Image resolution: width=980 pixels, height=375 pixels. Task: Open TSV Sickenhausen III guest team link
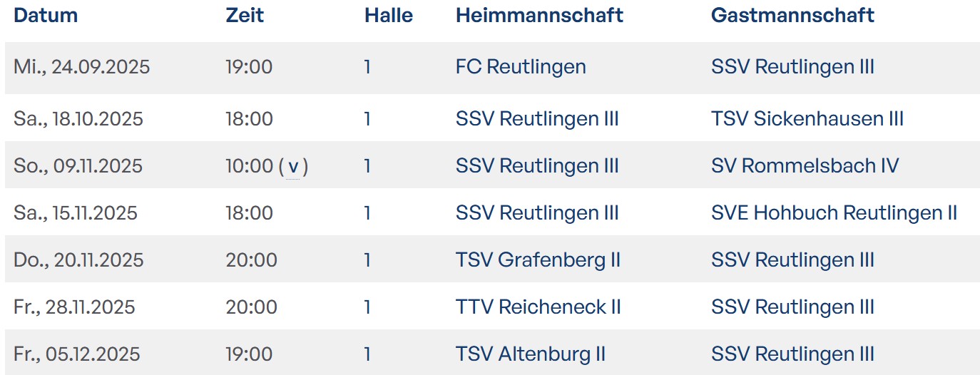tap(807, 118)
